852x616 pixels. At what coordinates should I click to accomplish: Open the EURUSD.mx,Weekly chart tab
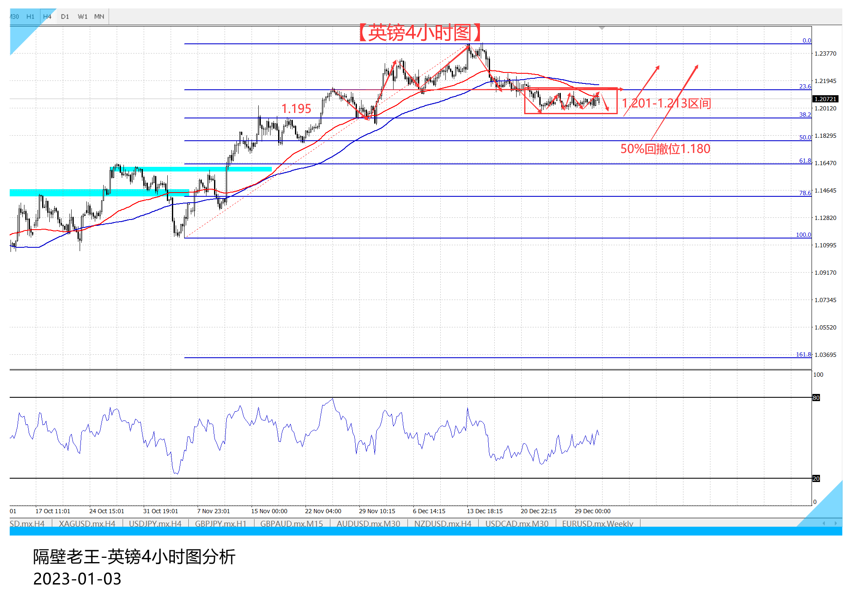point(597,523)
